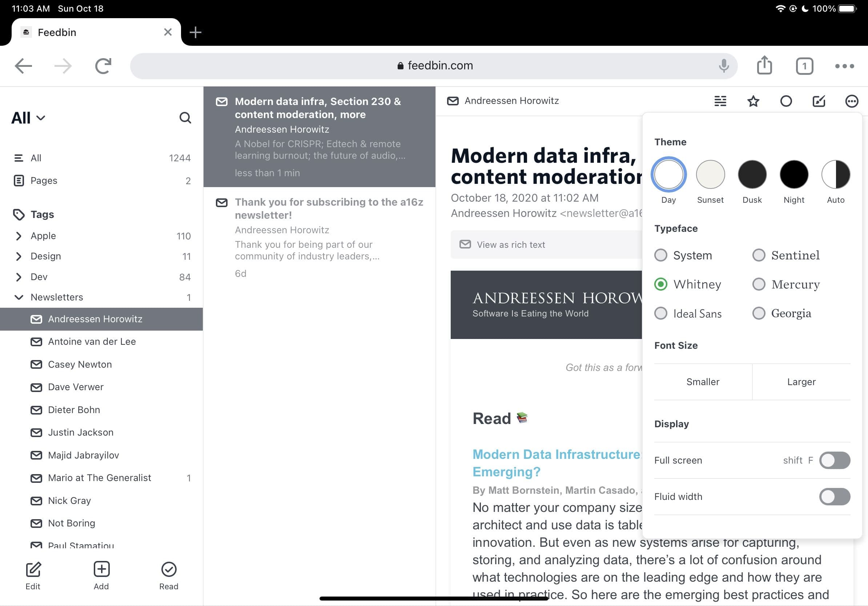This screenshot has width=868, height=606.
Task: Open new browser tab with plus
Action: pyautogui.click(x=195, y=32)
